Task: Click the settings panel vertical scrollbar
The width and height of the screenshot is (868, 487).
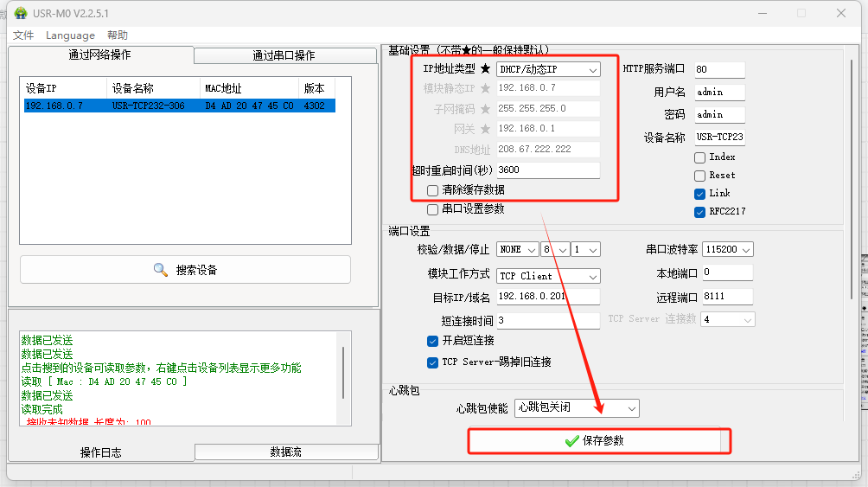Action: tap(852, 180)
